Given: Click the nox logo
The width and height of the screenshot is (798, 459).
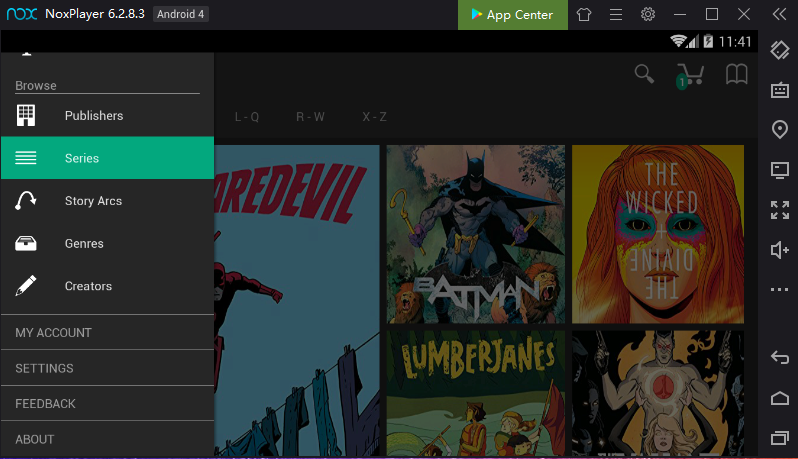Looking at the screenshot, I should pos(22,14).
